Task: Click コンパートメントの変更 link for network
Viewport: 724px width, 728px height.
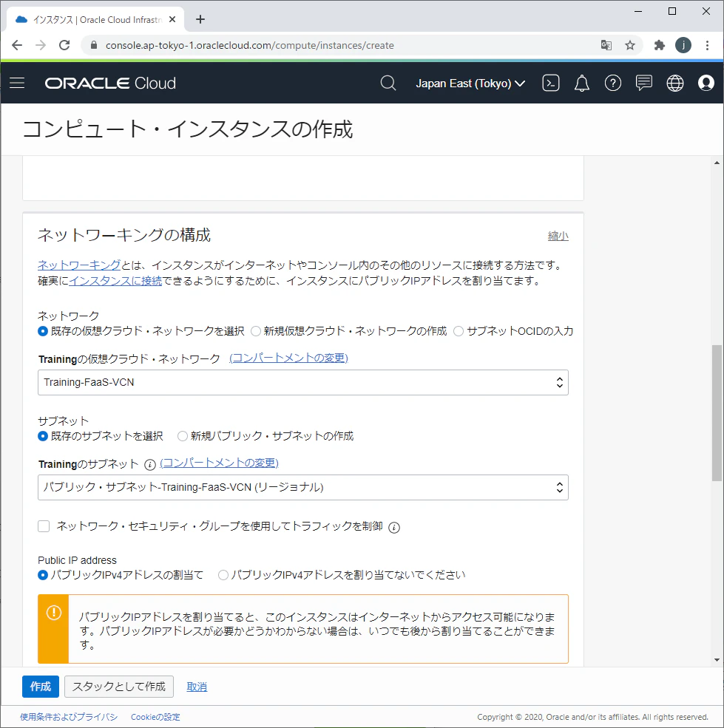Action: (x=288, y=358)
